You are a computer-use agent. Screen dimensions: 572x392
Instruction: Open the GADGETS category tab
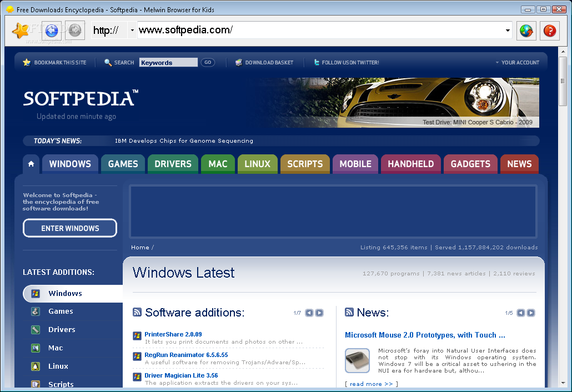tap(470, 164)
